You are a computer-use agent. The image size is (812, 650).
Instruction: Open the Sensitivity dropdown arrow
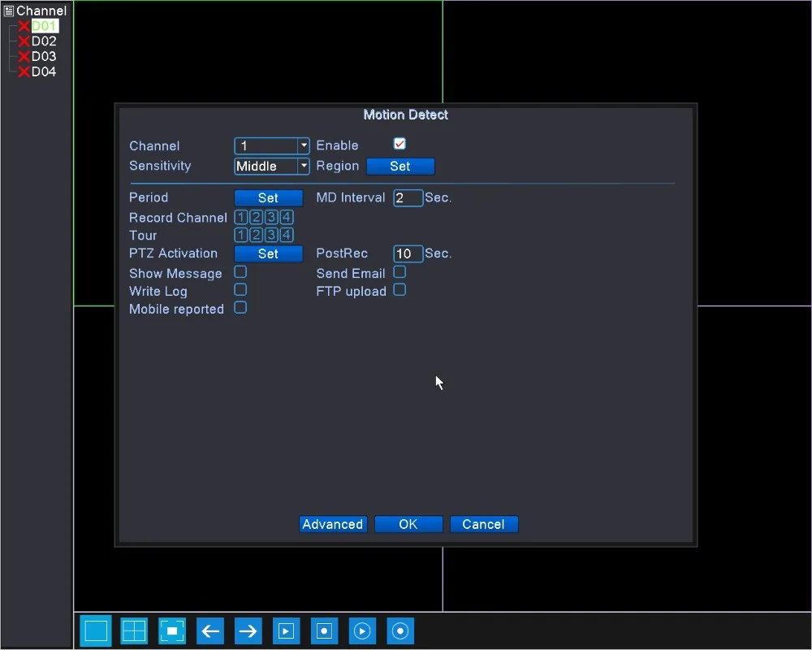pyautogui.click(x=304, y=166)
